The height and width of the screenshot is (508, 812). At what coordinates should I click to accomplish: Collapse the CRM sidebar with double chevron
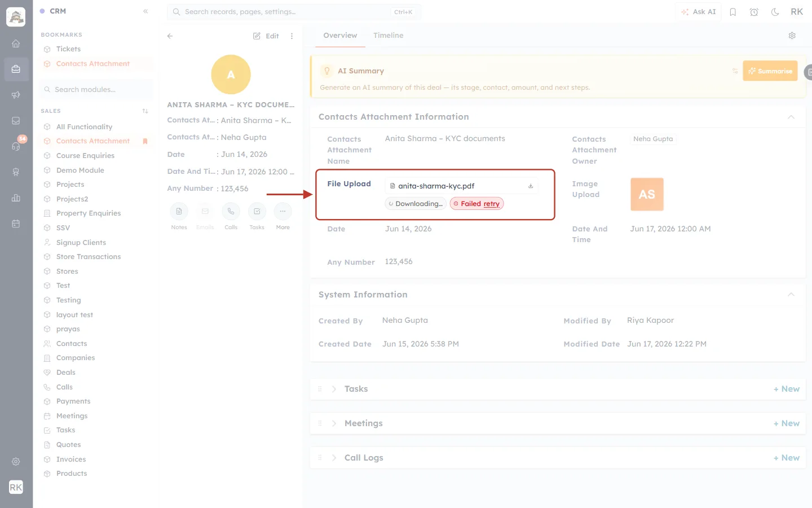pyautogui.click(x=145, y=11)
